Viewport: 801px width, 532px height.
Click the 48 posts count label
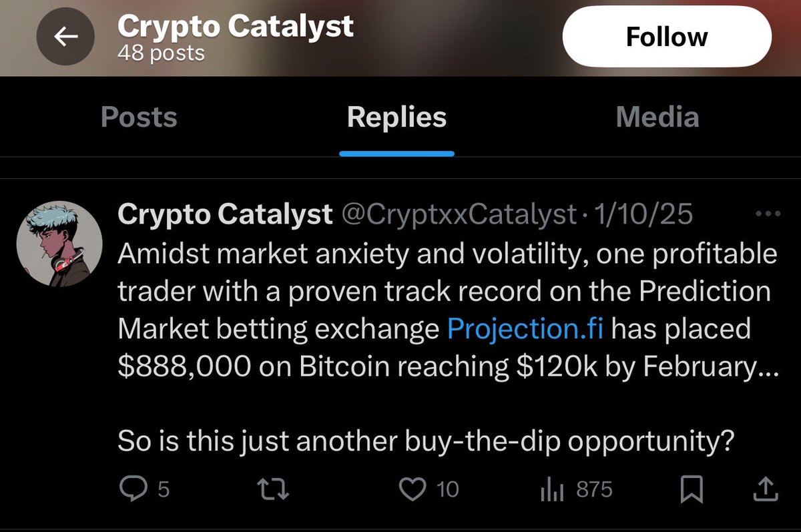coord(161,53)
